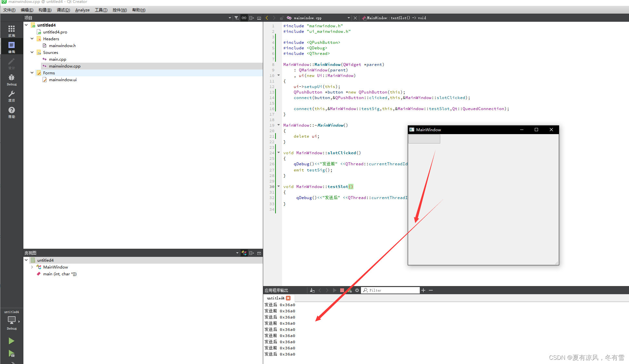
Task: Open the 设计 (Design) mode
Action: [11, 64]
